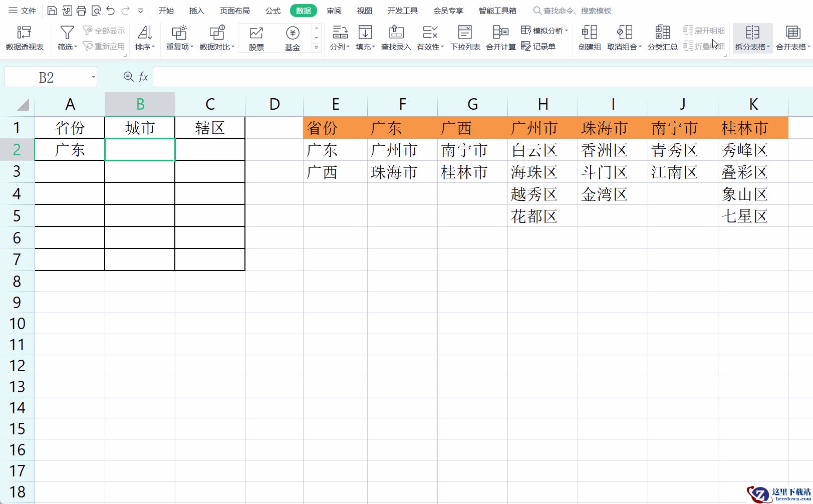Click the 下拉列表 dropdown list tool
The height and width of the screenshot is (504, 813).
465,38
